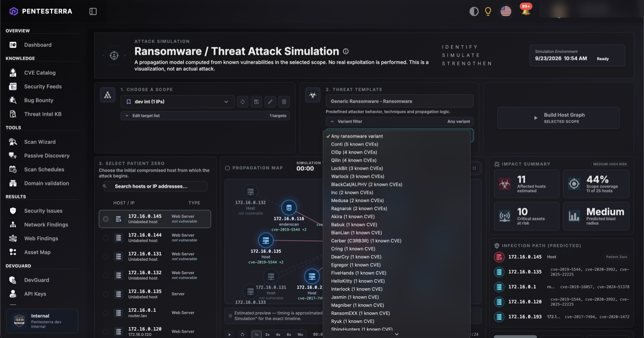Image resolution: width=644 pixels, height=338 pixels.
Task: Click the Pentesterra logo
Action: [41, 12]
